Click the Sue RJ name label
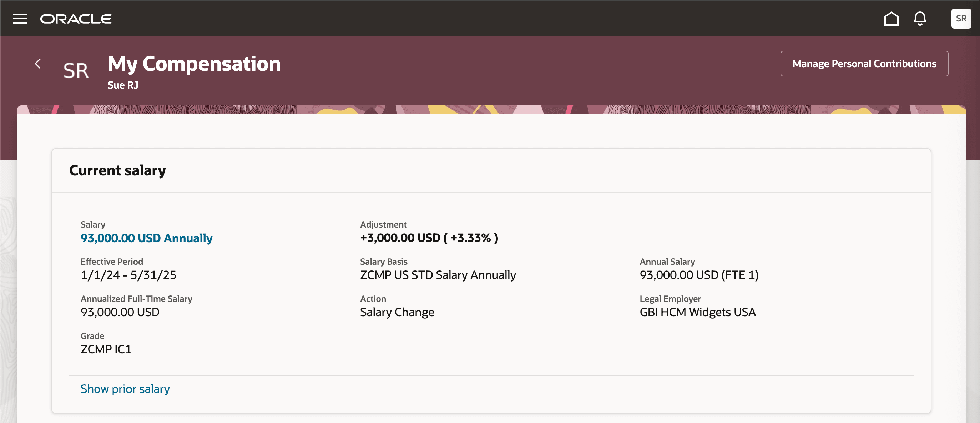 (122, 85)
